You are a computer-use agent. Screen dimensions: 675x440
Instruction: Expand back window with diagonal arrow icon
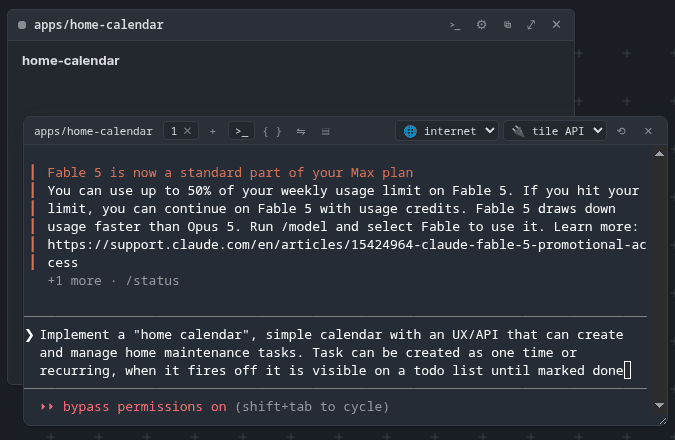(531, 25)
